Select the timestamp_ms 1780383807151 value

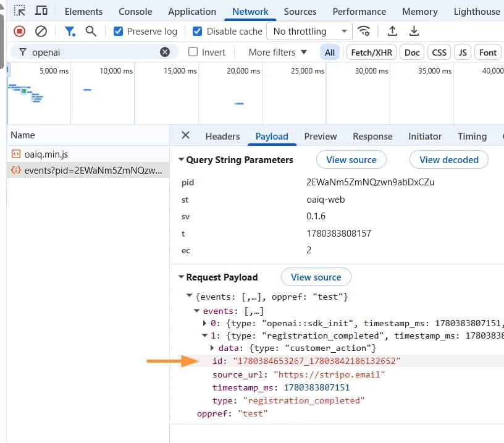click(316, 387)
